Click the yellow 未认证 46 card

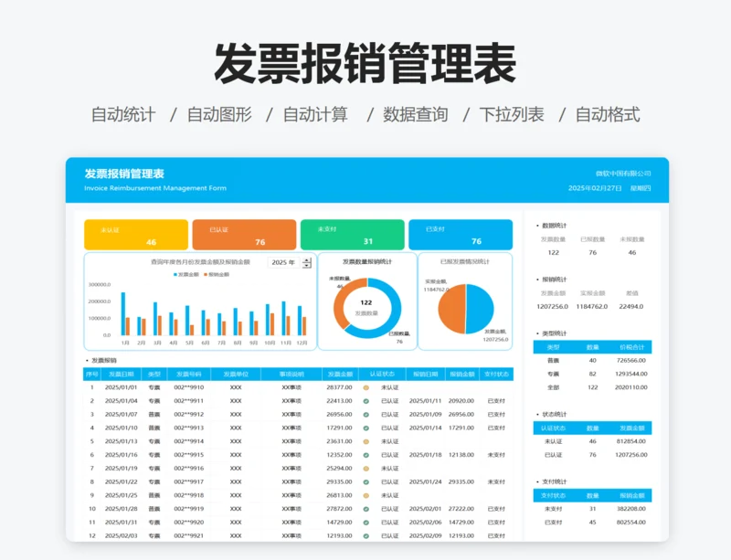click(x=136, y=235)
